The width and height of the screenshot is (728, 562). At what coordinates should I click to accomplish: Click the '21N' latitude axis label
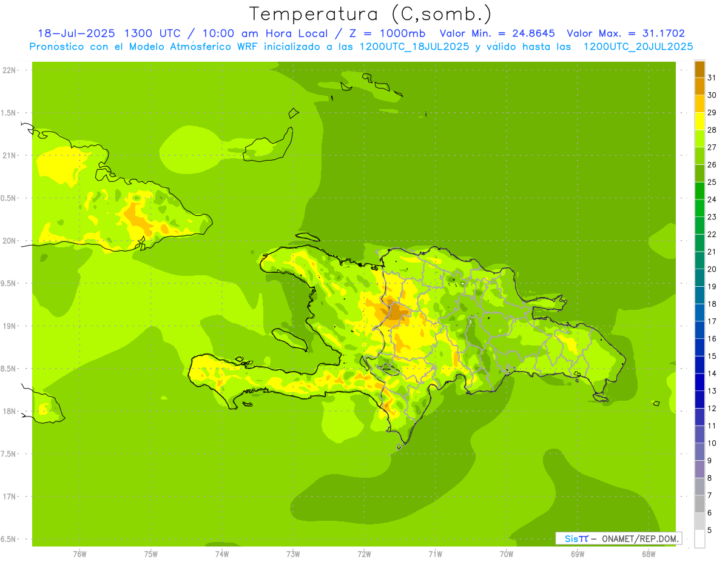[x=10, y=155]
